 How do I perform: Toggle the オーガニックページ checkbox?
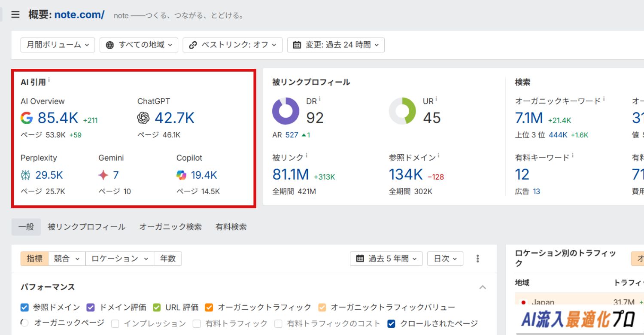pos(24,323)
